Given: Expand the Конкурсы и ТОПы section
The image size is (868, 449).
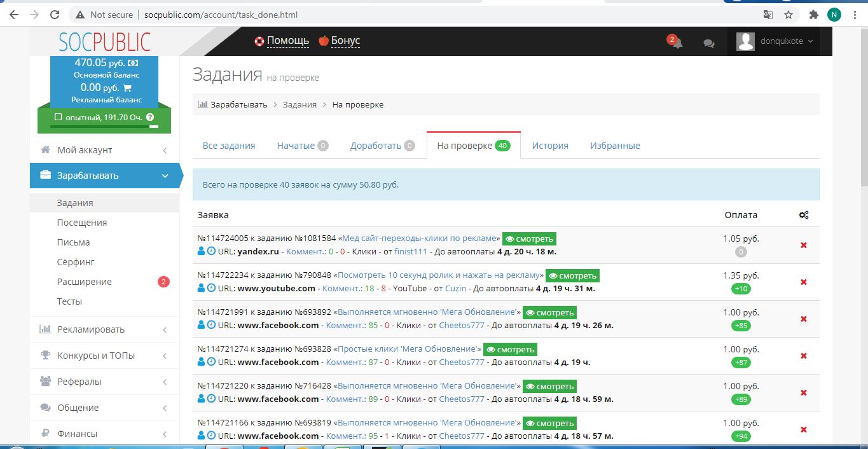Looking at the screenshot, I should pyautogui.click(x=104, y=356).
